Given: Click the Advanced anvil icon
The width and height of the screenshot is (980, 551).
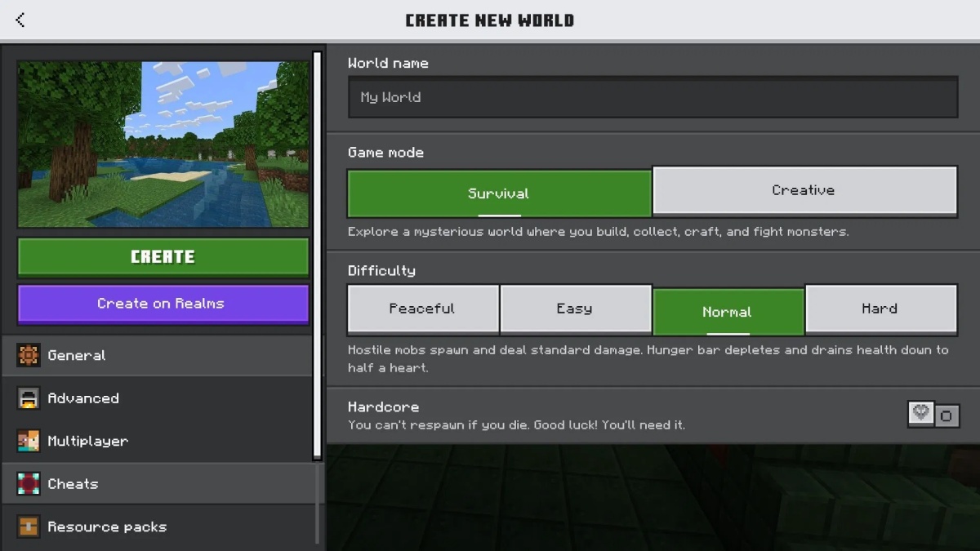Looking at the screenshot, I should pyautogui.click(x=29, y=398).
